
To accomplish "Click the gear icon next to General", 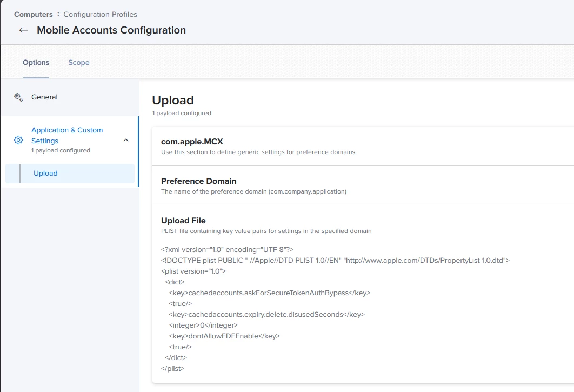I will click(18, 97).
